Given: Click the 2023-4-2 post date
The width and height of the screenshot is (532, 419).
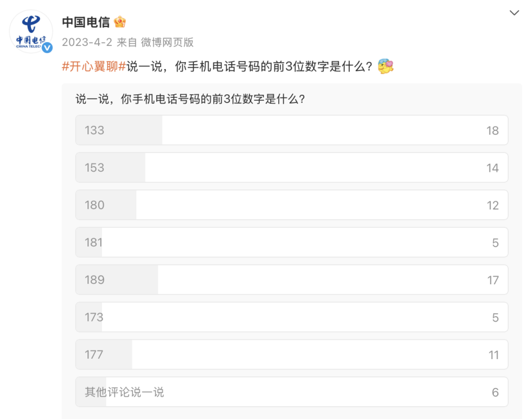Looking at the screenshot, I should 87,43.
